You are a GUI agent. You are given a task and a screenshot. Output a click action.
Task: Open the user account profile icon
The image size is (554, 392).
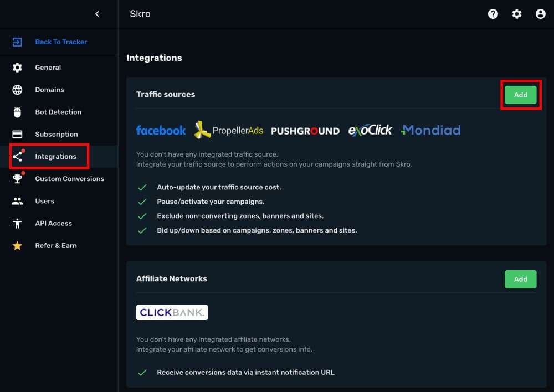[x=540, y=14]
